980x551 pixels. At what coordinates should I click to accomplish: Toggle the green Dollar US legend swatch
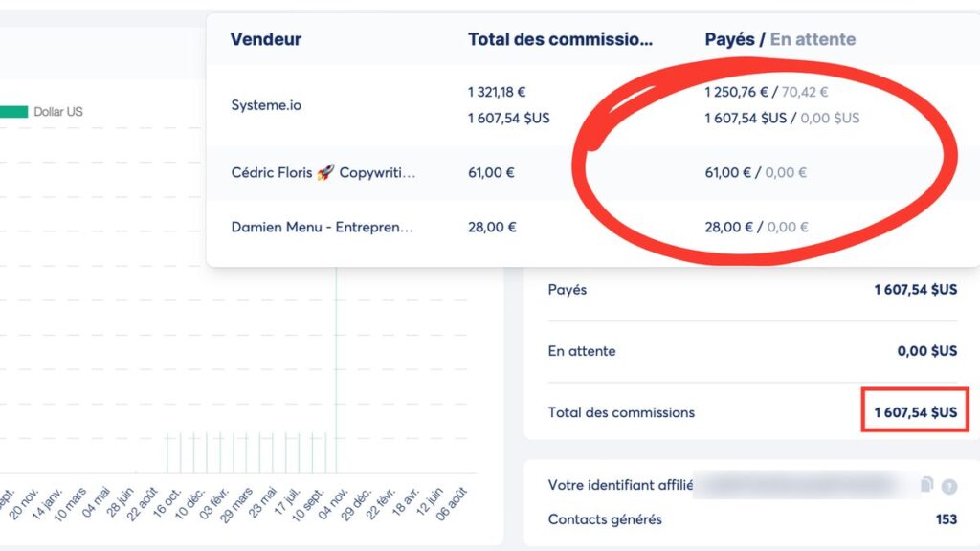coord(13,112)
